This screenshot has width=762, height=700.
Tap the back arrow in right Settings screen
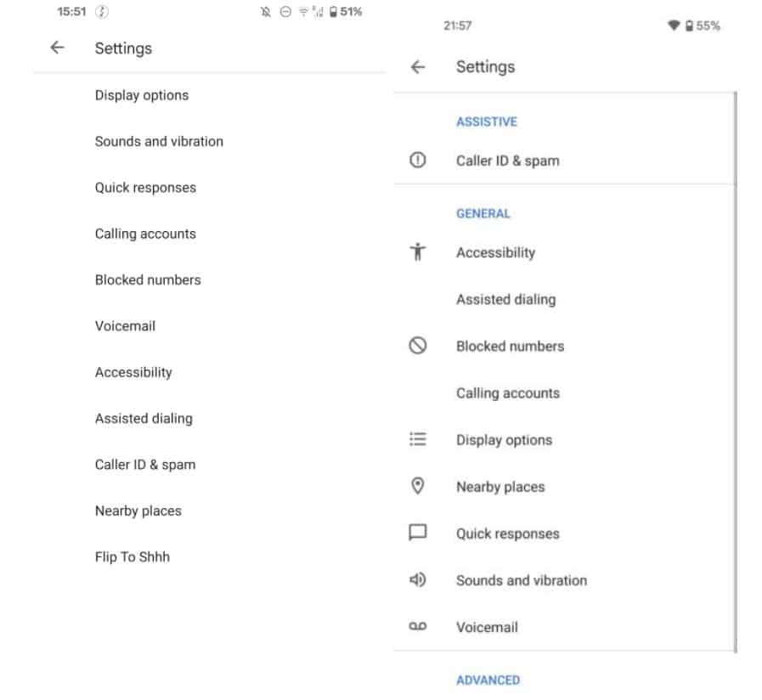[417, 67]
